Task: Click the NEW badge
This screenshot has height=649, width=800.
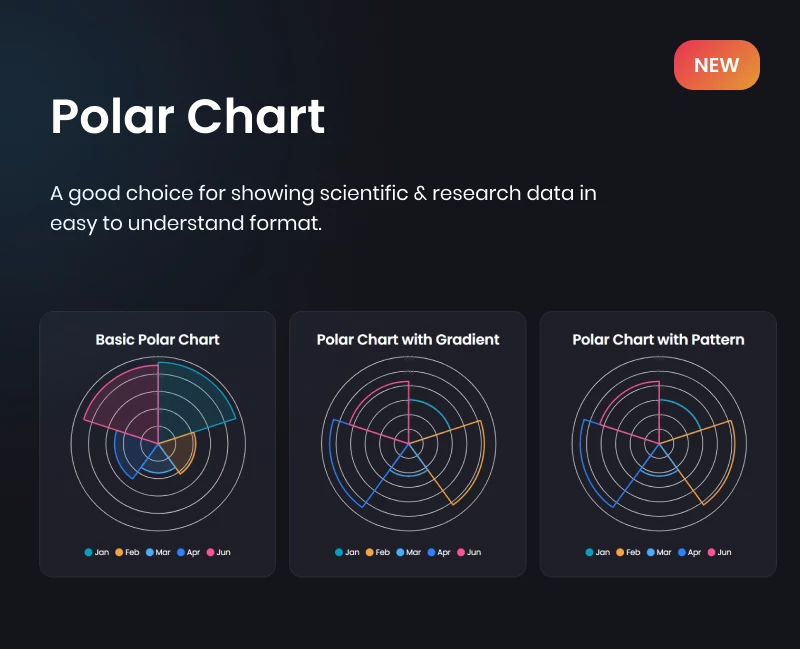Action: click(716, 65)
